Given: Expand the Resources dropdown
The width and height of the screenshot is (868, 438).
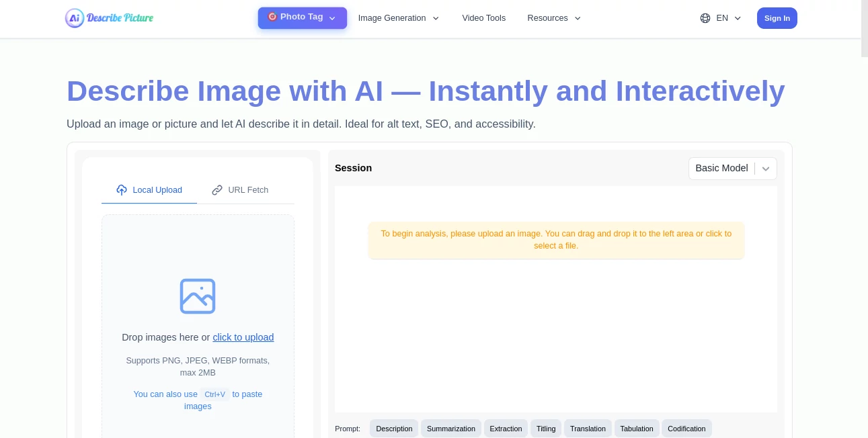Looking at the screenshot, I should 554,18.
